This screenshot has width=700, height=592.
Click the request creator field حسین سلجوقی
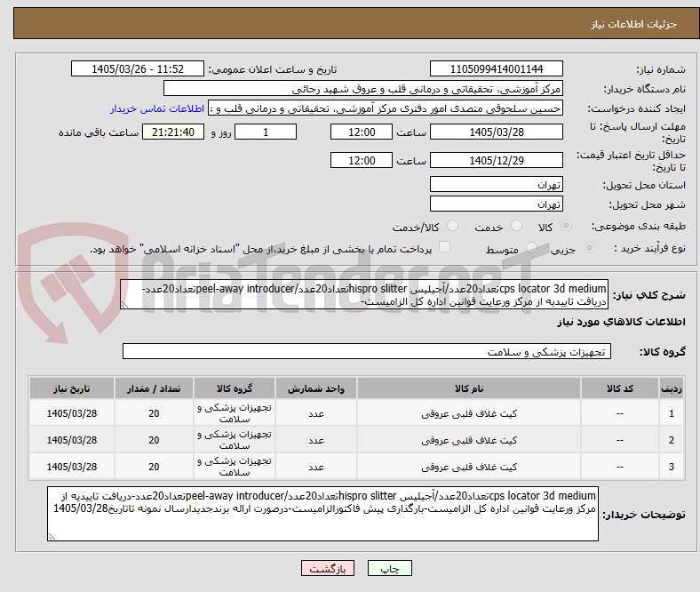tap(386, 108)
